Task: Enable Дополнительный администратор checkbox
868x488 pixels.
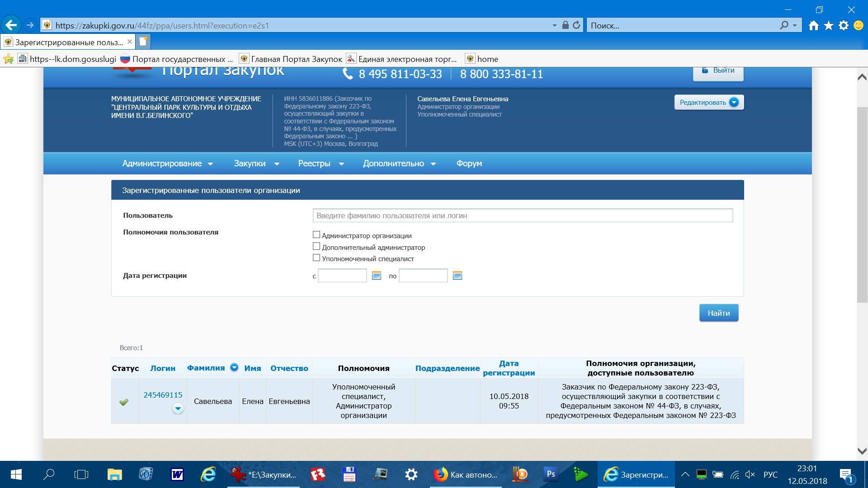Action: click(316, 247)
